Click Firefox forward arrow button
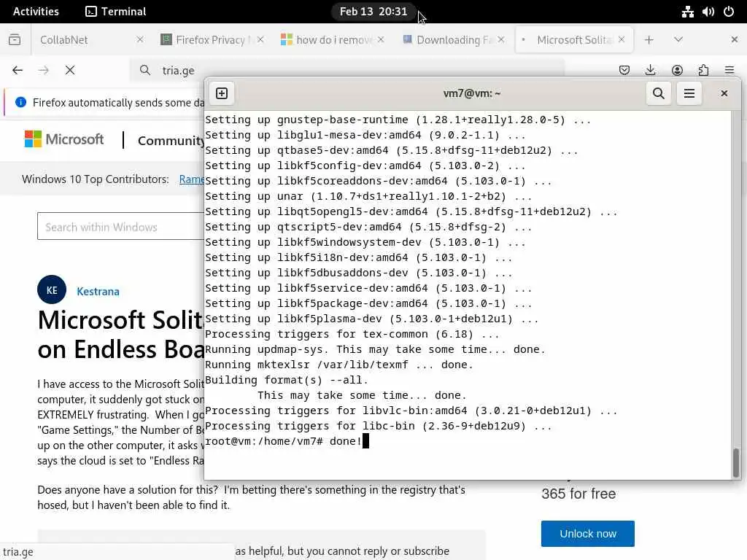The width and height of the screenshot is (747, 560). [43, 71]
